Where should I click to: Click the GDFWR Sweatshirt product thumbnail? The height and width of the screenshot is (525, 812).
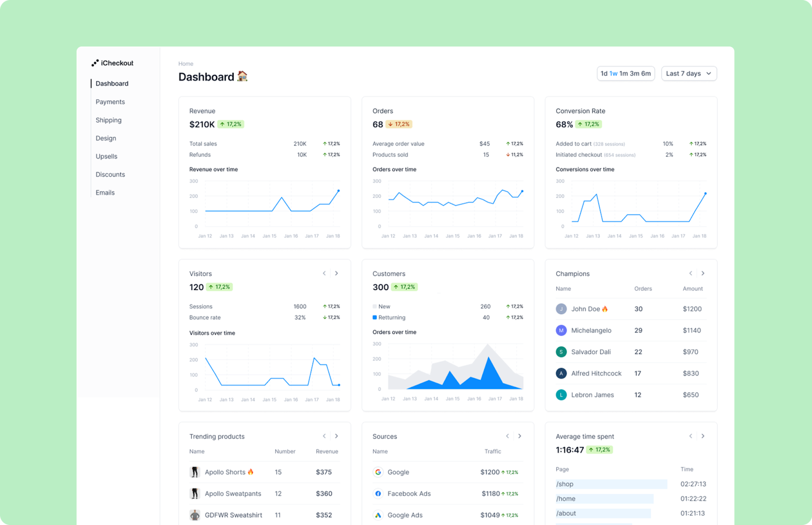195,515
